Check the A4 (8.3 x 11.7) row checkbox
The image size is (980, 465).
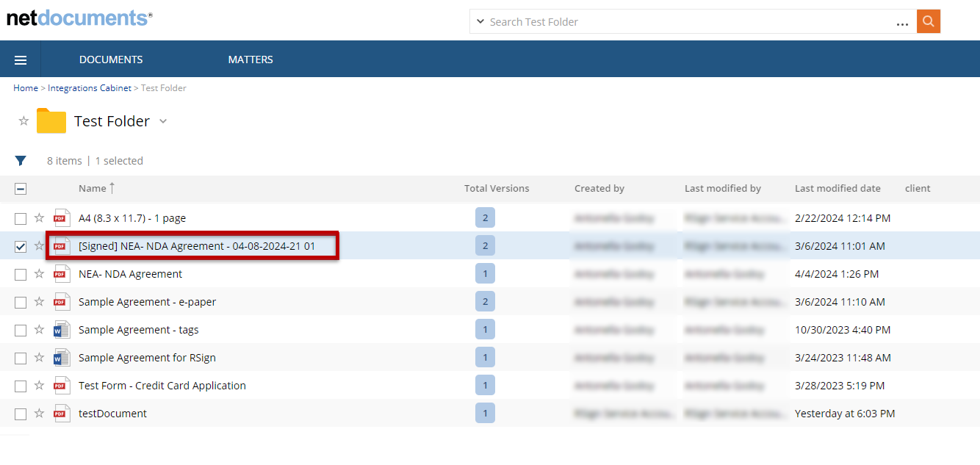[21, 218]
